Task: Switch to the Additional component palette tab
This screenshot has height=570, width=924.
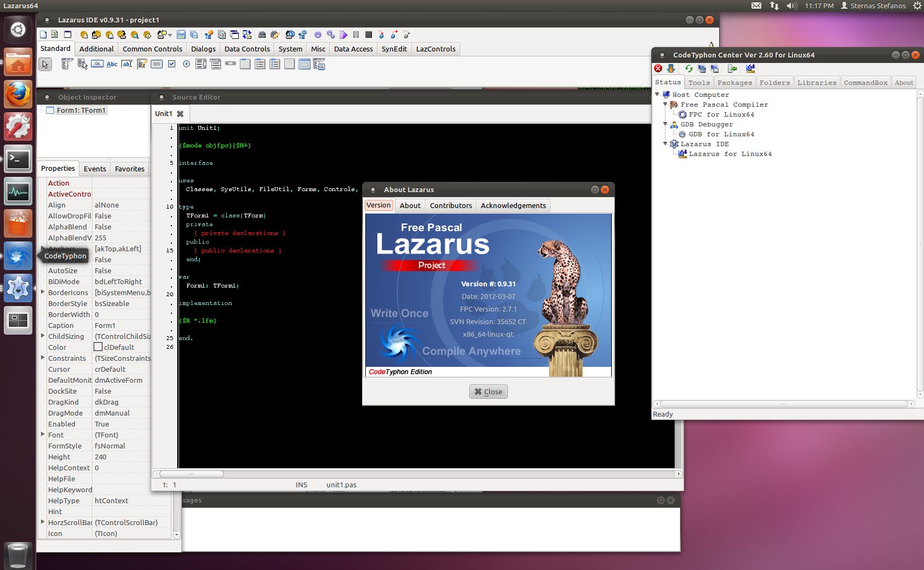Action: click(96, 49)
